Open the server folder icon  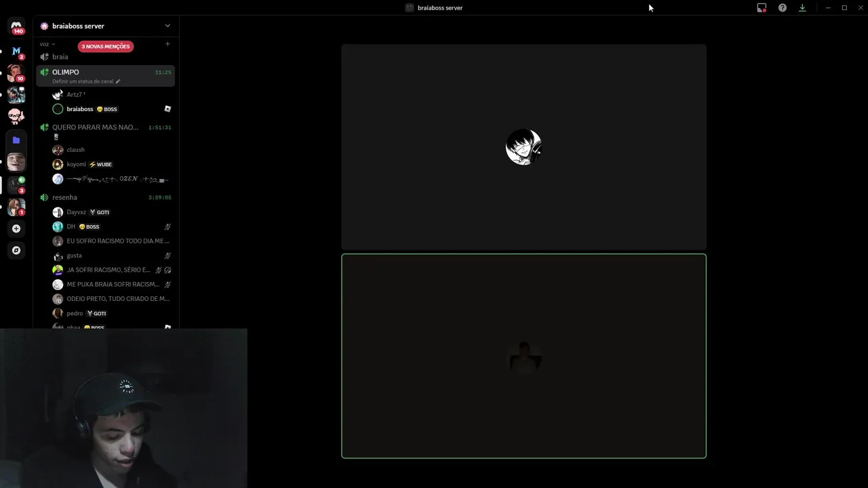coord(16,140)
